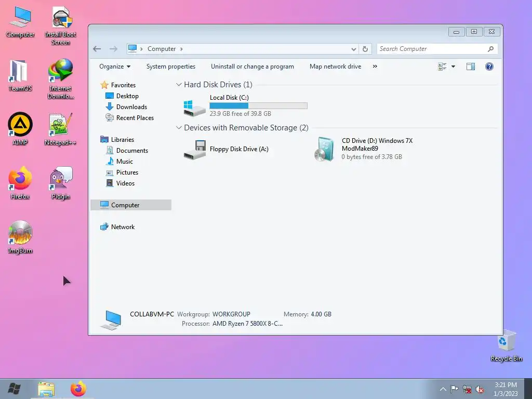Open File Explorer from the taskbar
The width and height of the screenshot is (532, 399).
click(46, 389)
